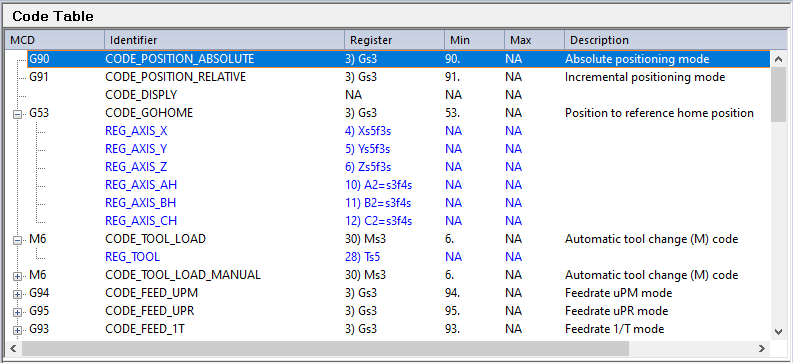Sort by the MCD column header
Image resolution: width=793 pixels, height=363 pixels.
(x=55, y=40)
